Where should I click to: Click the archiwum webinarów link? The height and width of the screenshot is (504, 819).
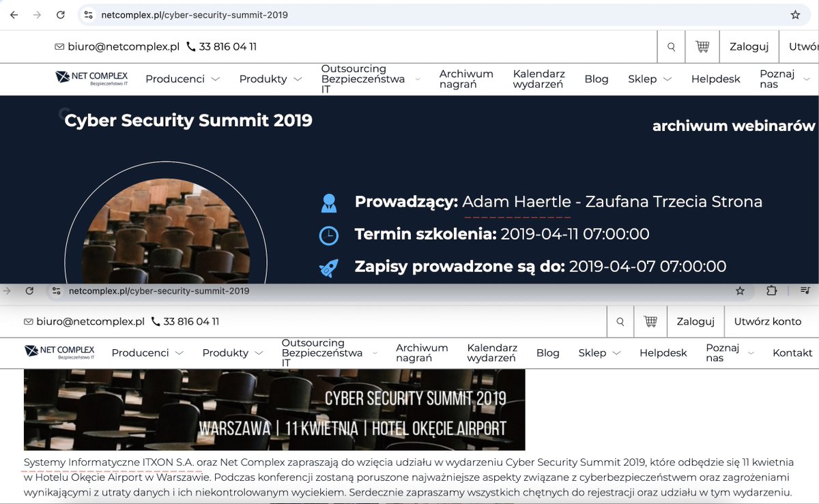click(734, 126)
